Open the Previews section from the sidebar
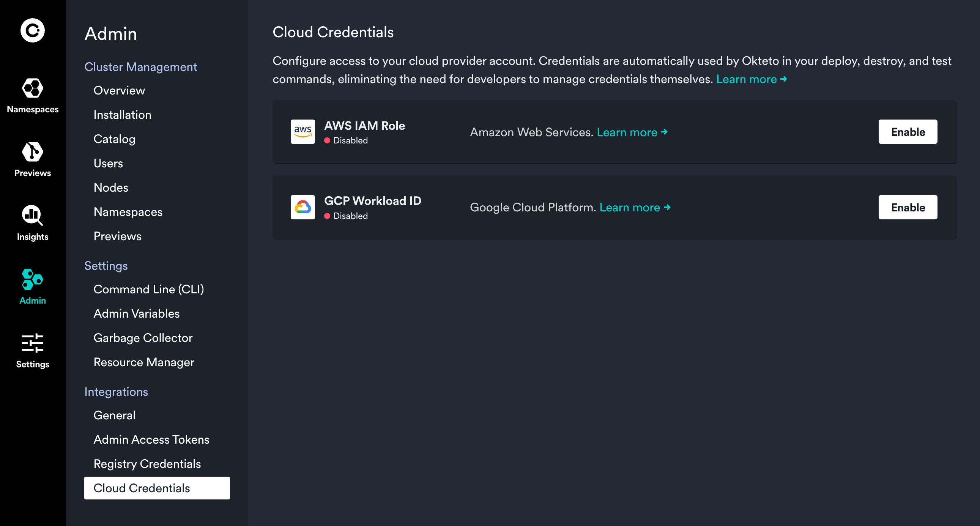The width and height of the screenshot is (980, 526). point(33,159)
